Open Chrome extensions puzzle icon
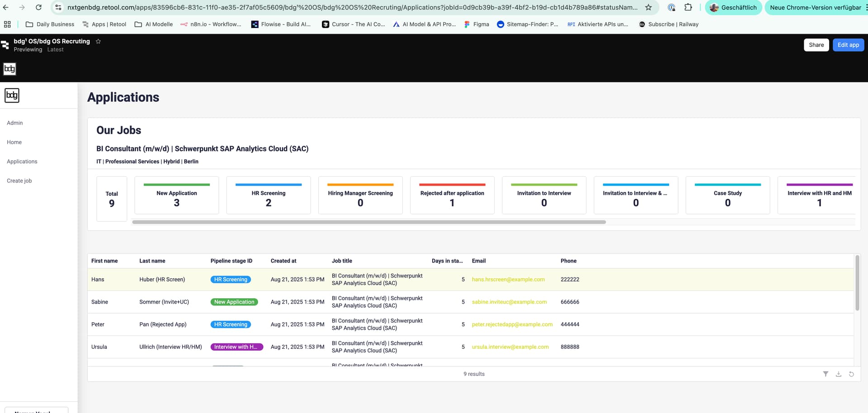Screen dimensions: 868x413 pos(688,7)
